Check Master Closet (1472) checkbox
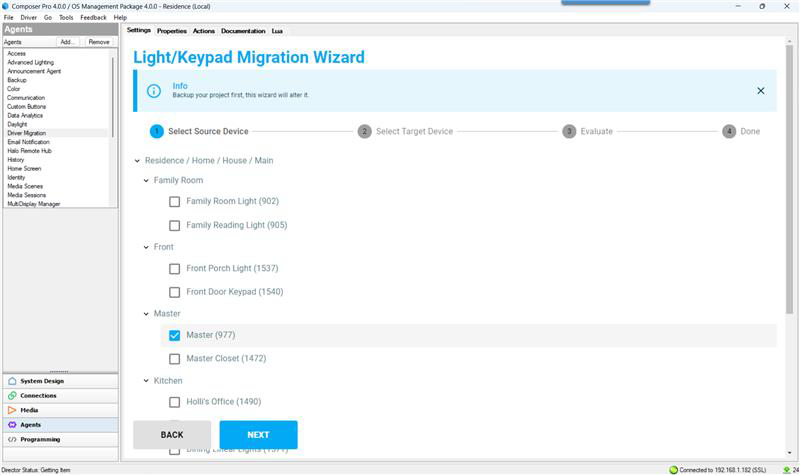The width and height of the screenshot is (800, 475). tap(174, 359)
